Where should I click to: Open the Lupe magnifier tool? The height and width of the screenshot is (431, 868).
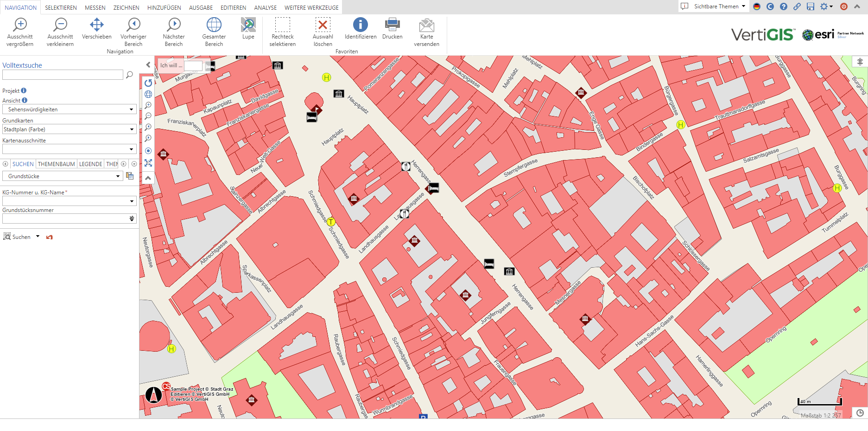[248, 29]
